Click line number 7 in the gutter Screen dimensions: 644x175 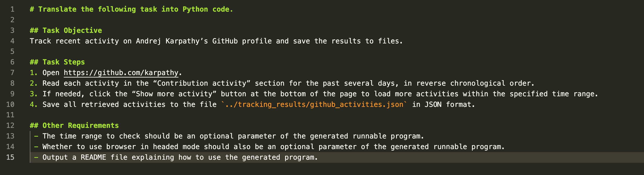(x=12, y=73)
